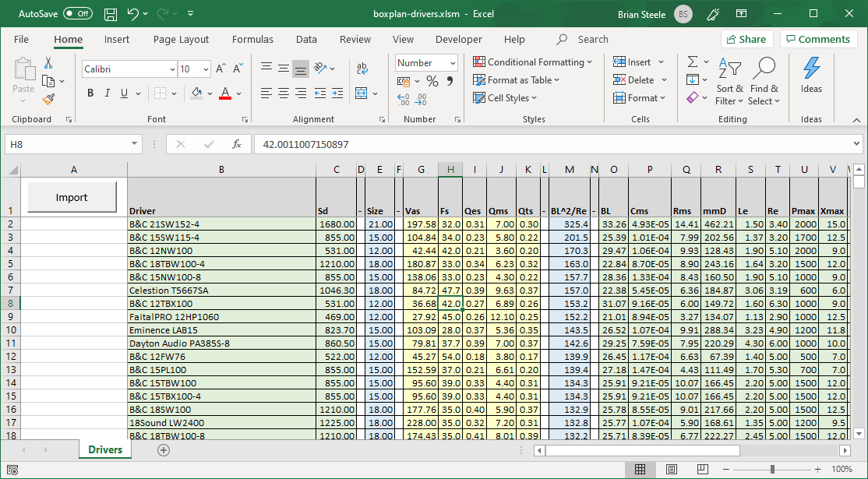Toggle Underline formatting
Screen dimensions: 868x479
coord(125,93)
